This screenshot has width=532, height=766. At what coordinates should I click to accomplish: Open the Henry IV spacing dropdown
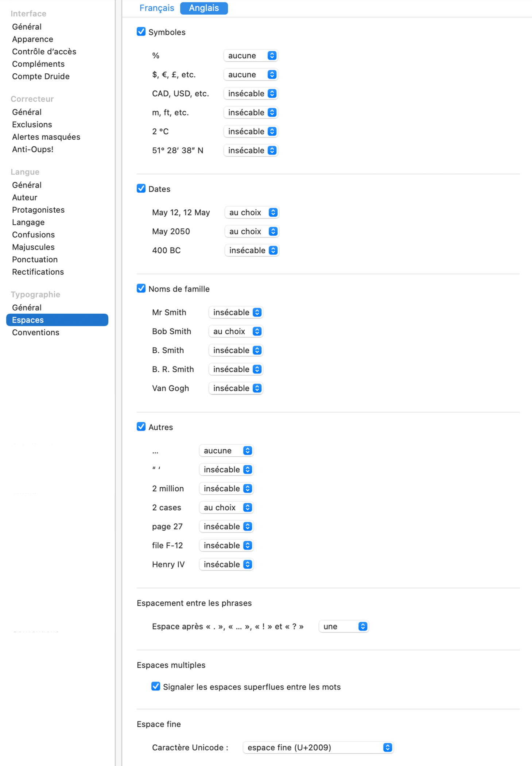226,564
